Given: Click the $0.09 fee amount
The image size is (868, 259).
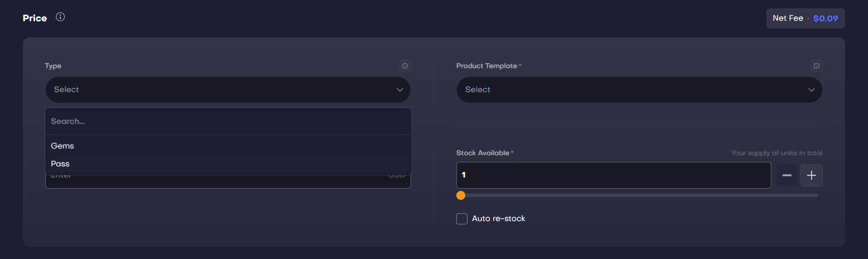Looking at the screenshot, I should pyautogui.click(x=825, y=18).
